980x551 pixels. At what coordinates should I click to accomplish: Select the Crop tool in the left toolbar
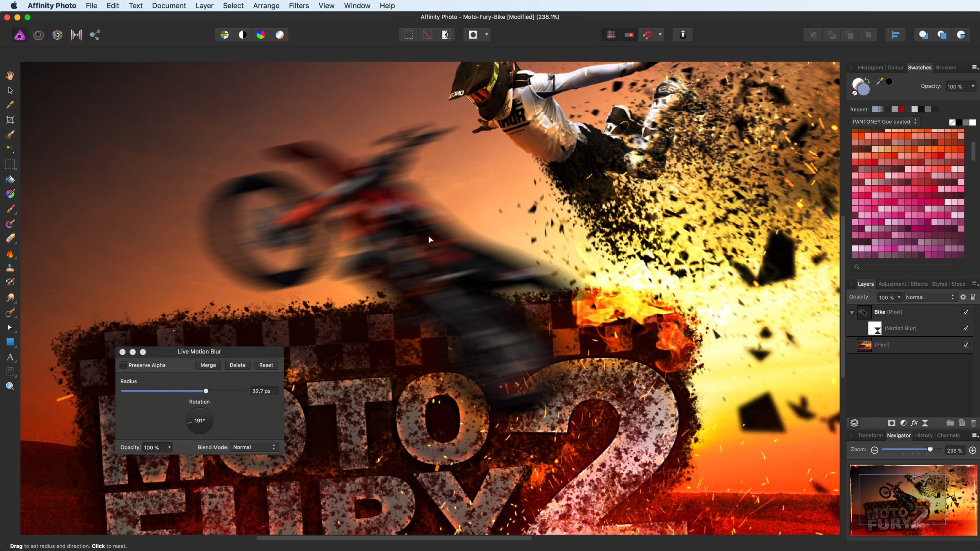(x=10, y=120)
